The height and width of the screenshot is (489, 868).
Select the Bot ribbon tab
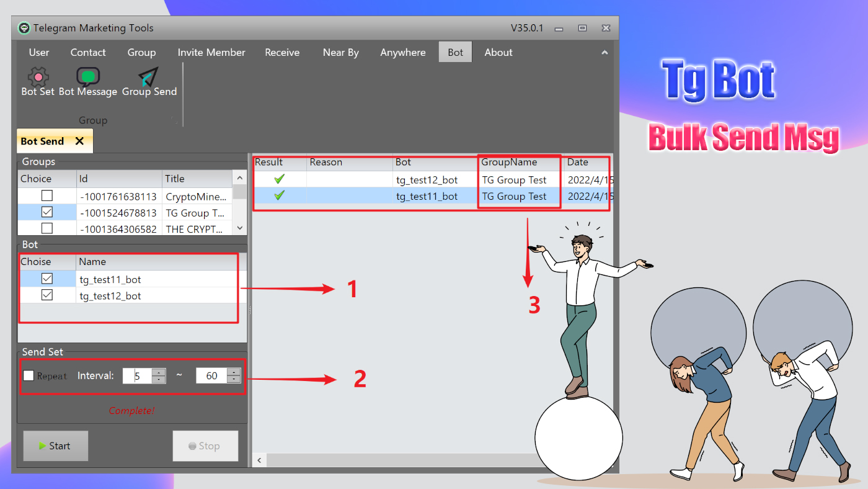455,52
